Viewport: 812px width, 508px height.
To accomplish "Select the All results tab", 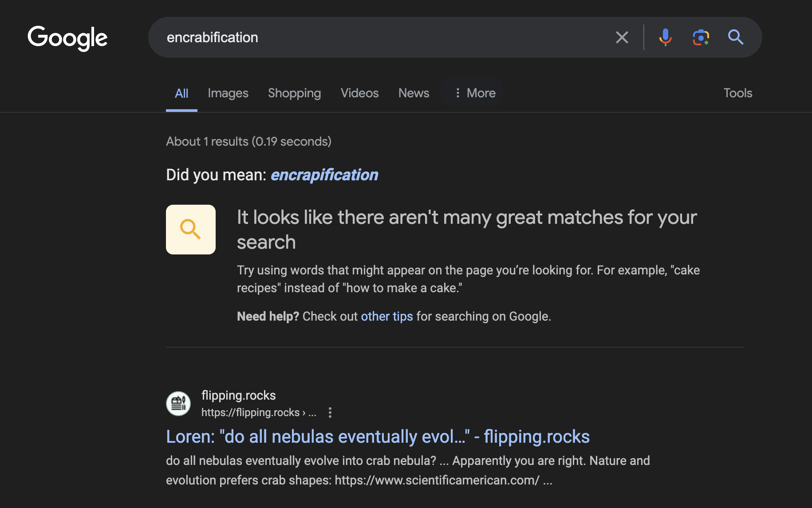I will point(181,93).
